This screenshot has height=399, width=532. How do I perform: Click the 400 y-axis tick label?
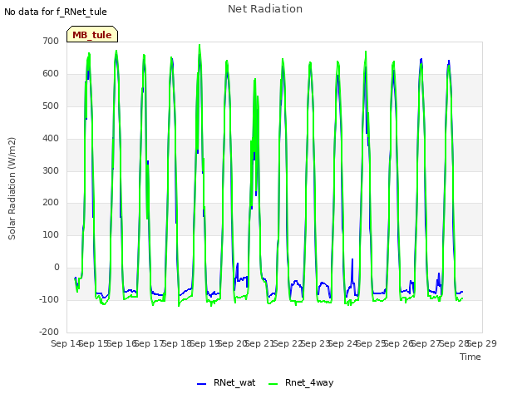click(51, 139)
